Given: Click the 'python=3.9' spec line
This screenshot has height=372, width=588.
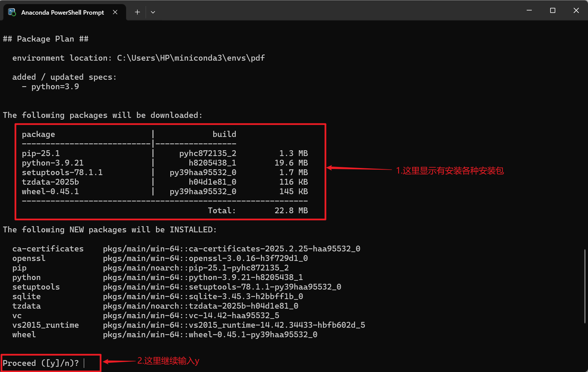Looking at the screenshot, I should [x=50, y=87].
